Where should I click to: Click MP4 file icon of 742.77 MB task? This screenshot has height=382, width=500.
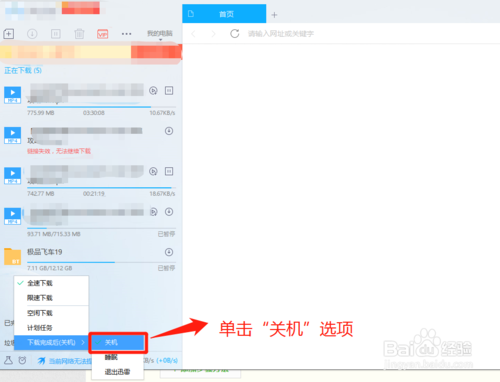pos(13,176)
